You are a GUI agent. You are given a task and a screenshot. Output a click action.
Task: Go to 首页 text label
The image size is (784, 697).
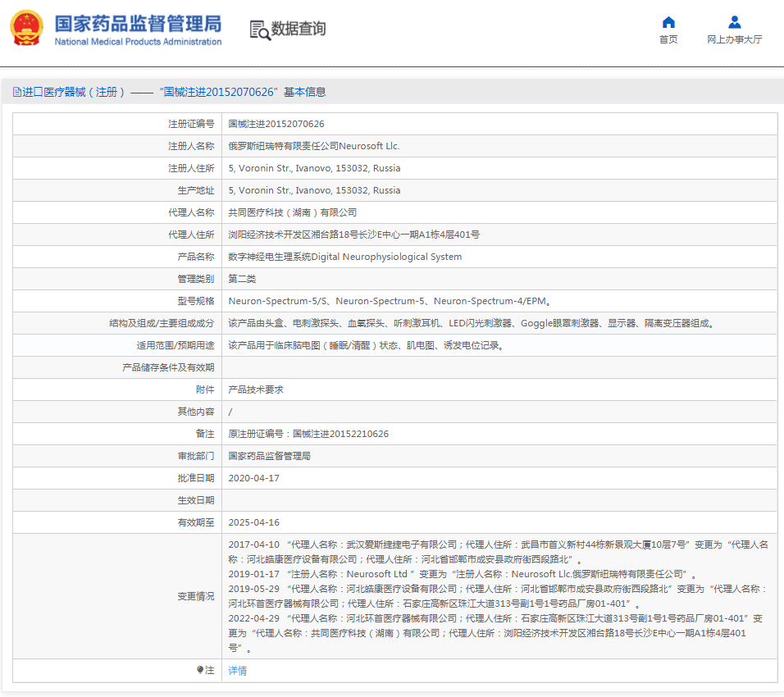click(x=668, y=39)
